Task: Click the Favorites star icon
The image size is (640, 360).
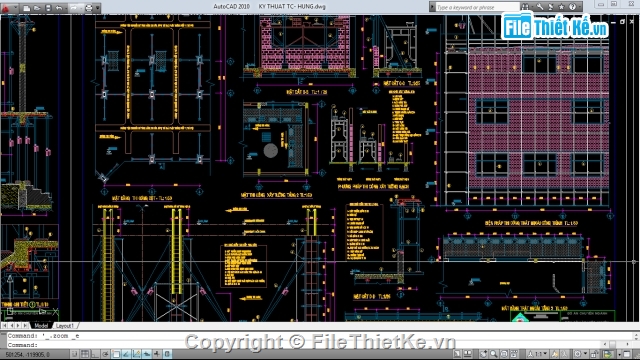Action: tap(561, 7)
